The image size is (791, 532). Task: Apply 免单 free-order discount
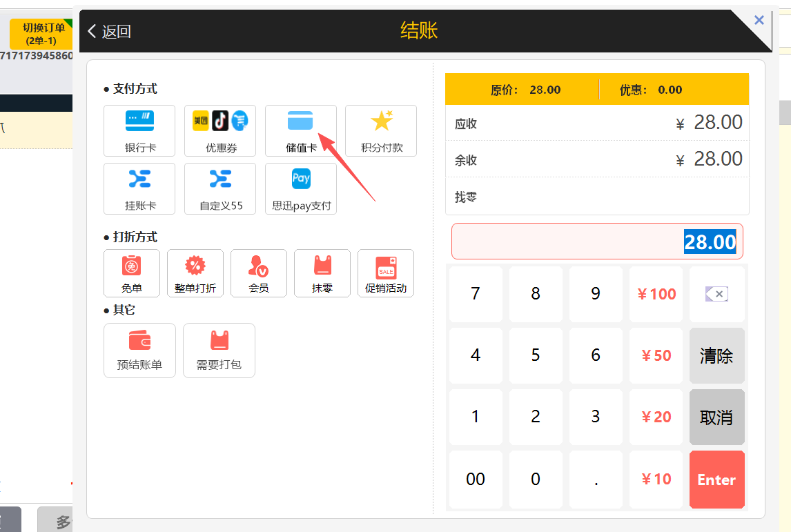pyautogui.click(x=131, y=273)
